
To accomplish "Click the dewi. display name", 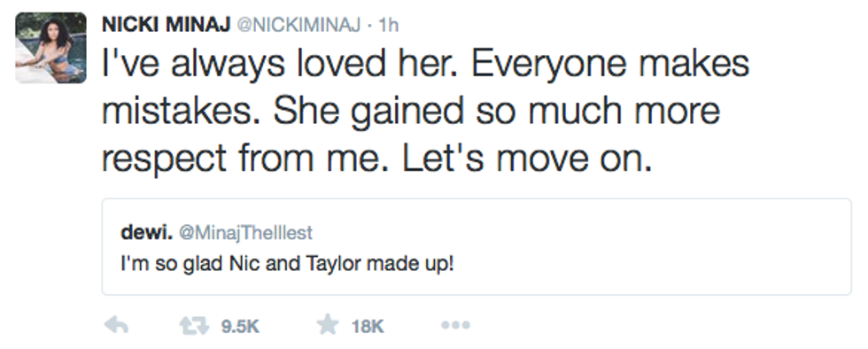I will pyautogui.click(x=147, y=233).
